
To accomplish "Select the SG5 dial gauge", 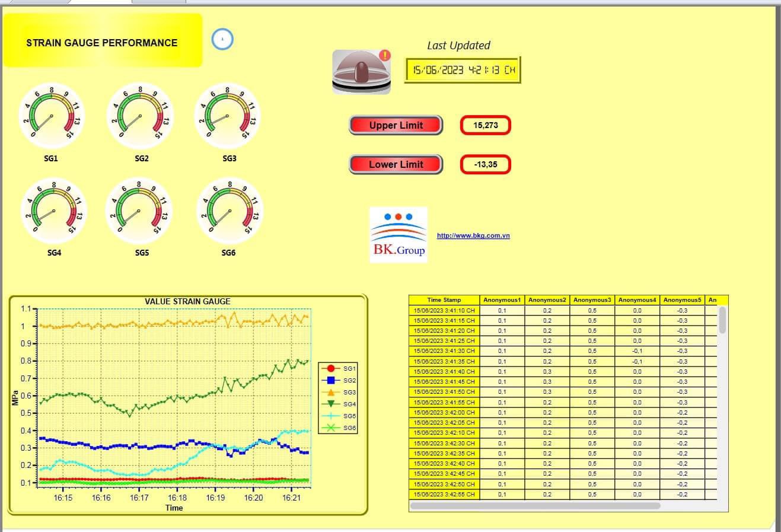I will pyautogui.click(x=139, y=211).
